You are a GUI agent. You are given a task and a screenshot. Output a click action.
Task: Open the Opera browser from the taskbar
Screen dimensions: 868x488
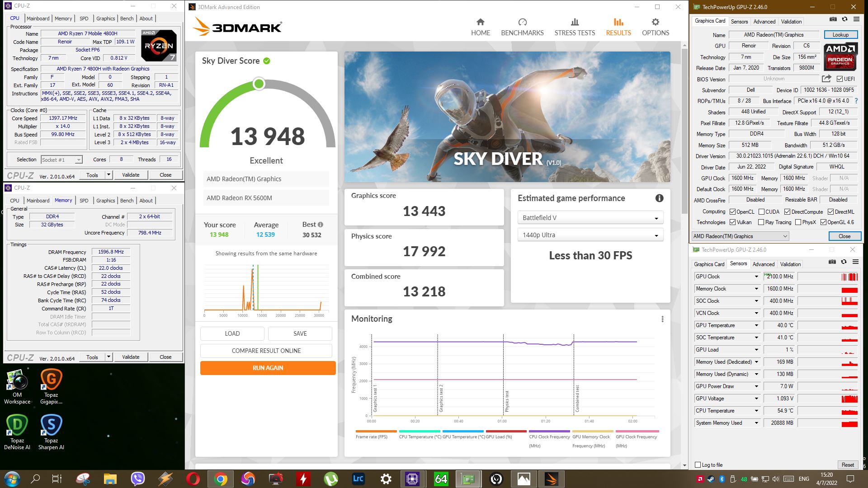[193, 479]
